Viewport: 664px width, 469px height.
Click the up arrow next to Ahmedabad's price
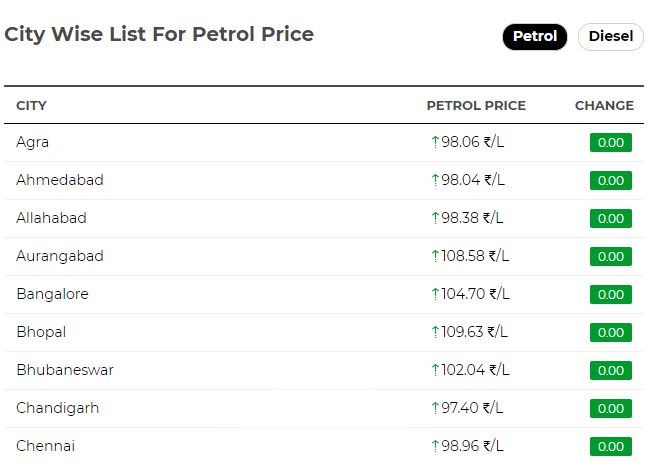[435, 180]
